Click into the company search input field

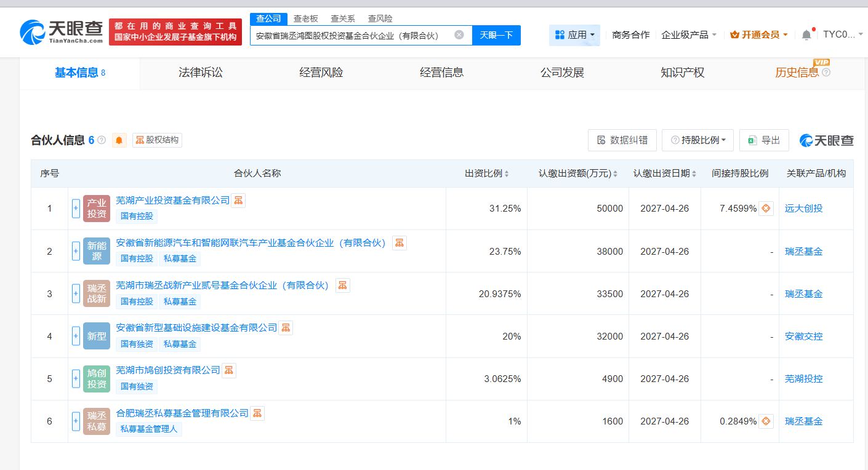(351, 36)
